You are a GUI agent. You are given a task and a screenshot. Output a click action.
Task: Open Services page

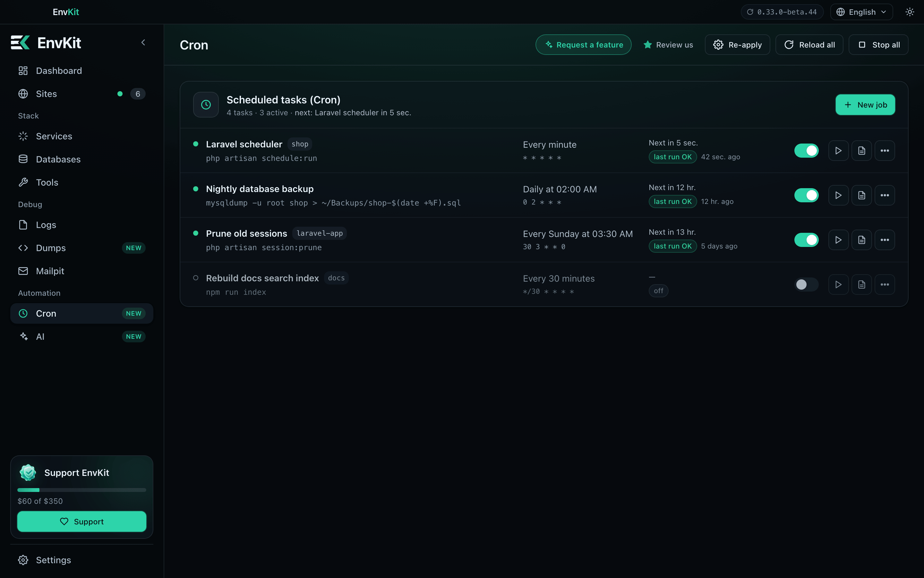(x=82, y=136)
